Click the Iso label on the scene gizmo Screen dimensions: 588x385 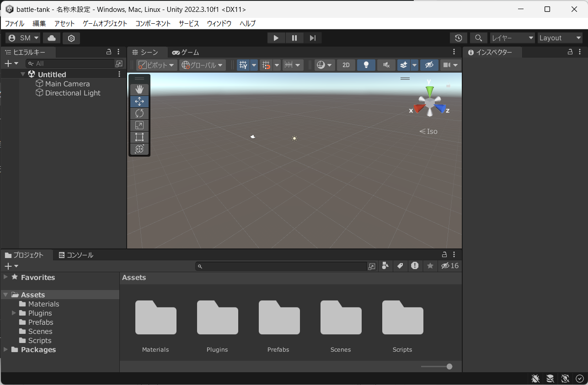pos(428,131)
